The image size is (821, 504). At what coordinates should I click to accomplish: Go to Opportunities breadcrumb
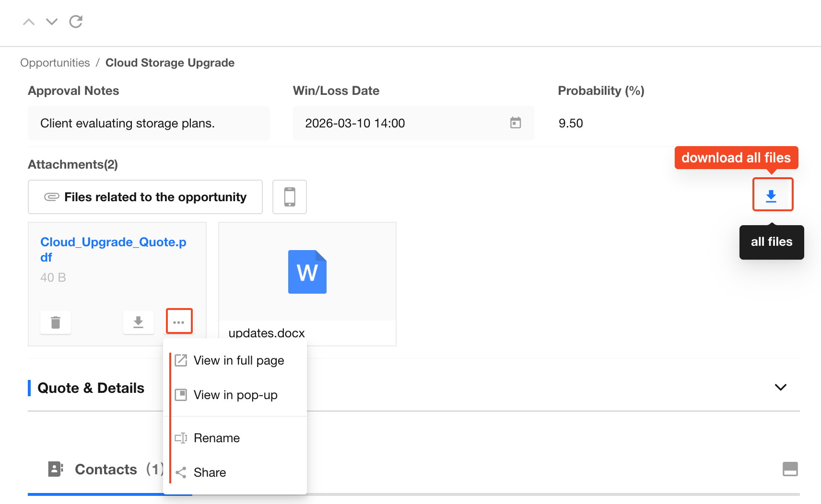pyautogui.click(x=55, y=63)
